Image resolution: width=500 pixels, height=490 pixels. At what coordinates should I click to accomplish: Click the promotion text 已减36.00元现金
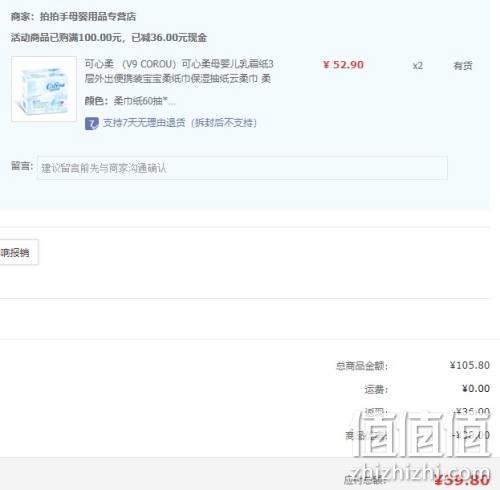click(169, 37)
